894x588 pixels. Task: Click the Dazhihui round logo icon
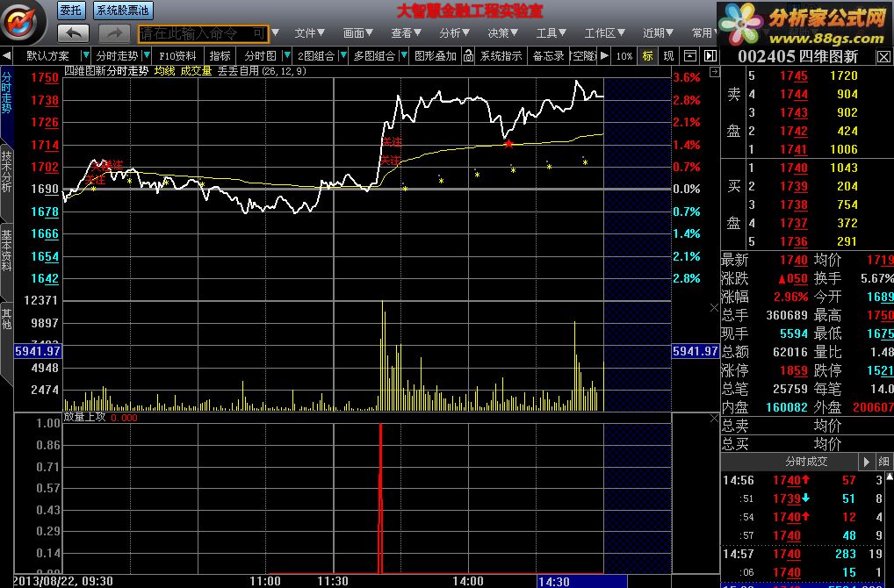click(x=22, y=23)
